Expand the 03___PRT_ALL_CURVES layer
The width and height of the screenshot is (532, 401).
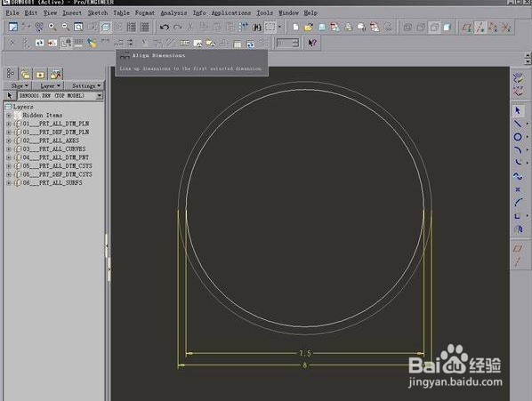point(9,149)
